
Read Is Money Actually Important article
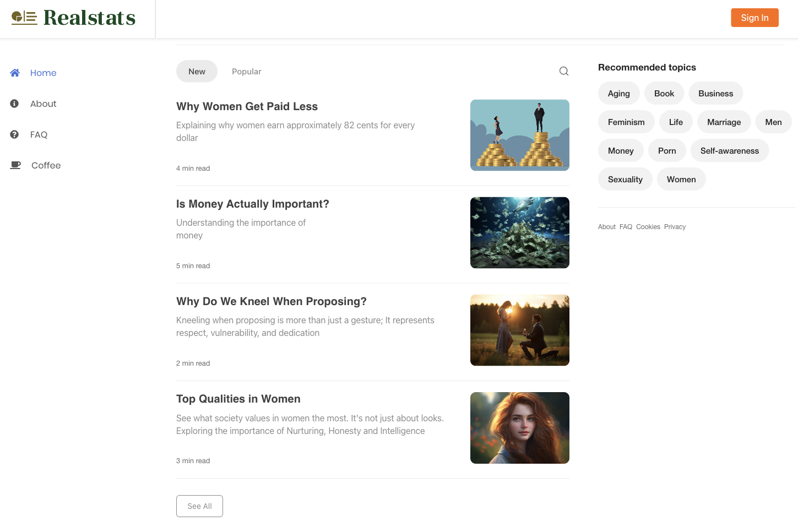tap(252, 204)
